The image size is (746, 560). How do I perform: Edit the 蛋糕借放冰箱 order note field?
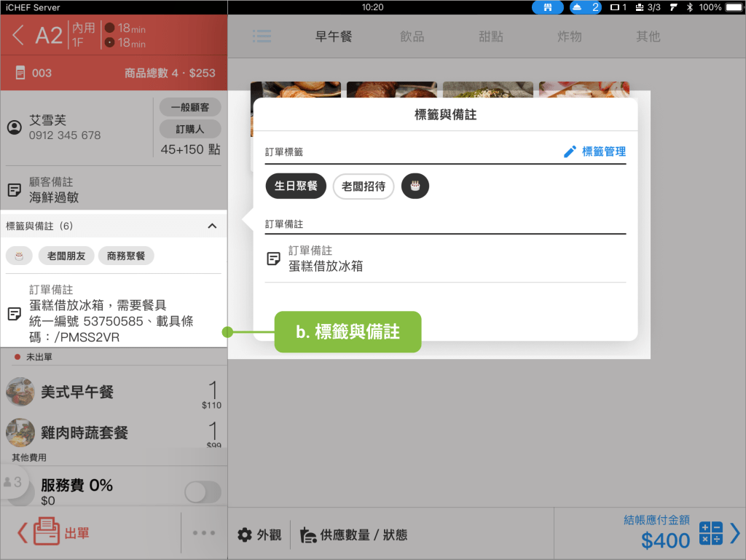click(444, 259)
